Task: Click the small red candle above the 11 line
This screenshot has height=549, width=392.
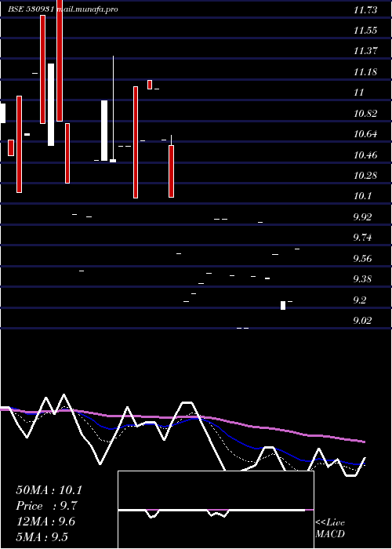Action: pyautogui.click(x=150, y=85)
